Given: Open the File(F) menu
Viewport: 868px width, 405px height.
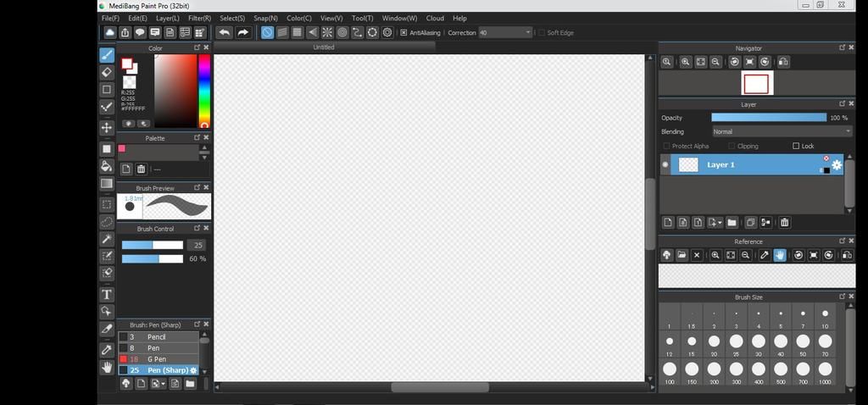Looking at the screenshot, I should (x=110, y=19).
